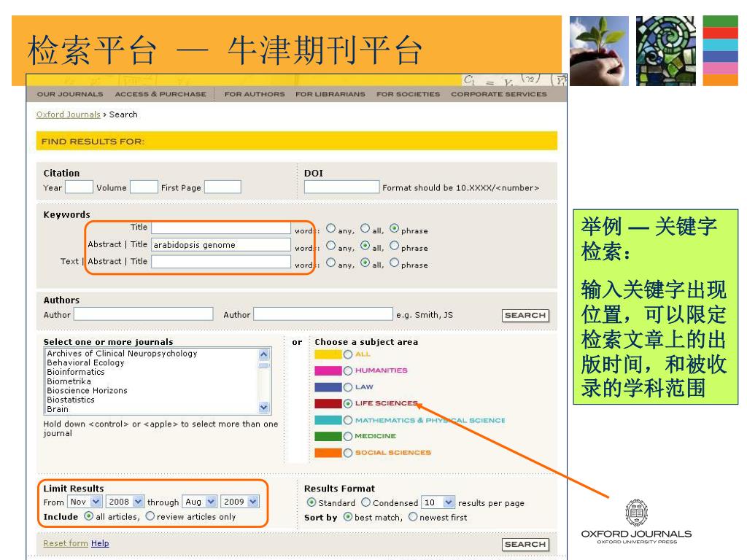This screenshot has height=560, width=747.
Task: Choose the LAW subject area radio button
Action: click(348, 387)
